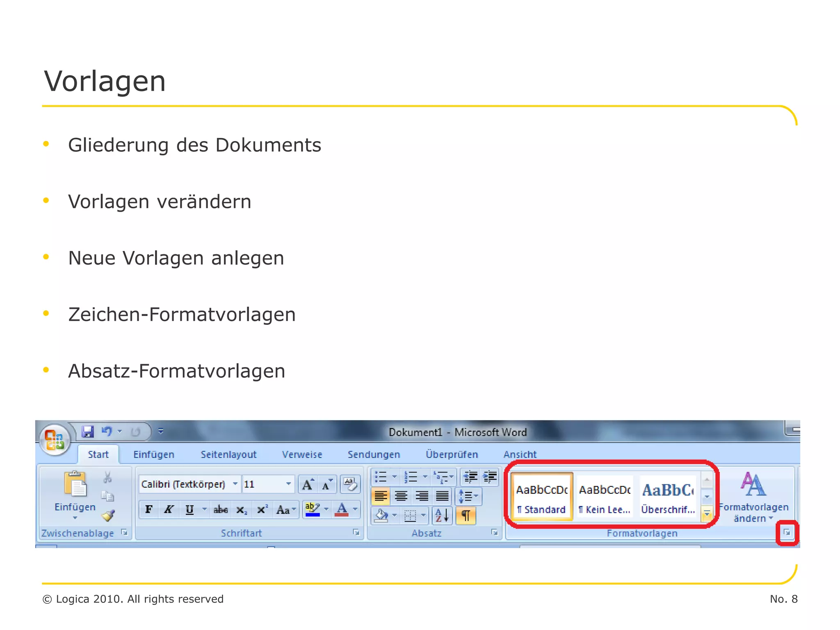Expand the Formatvorlagen pane dialog launcher

pyautogui.click(x=787, y=532)
